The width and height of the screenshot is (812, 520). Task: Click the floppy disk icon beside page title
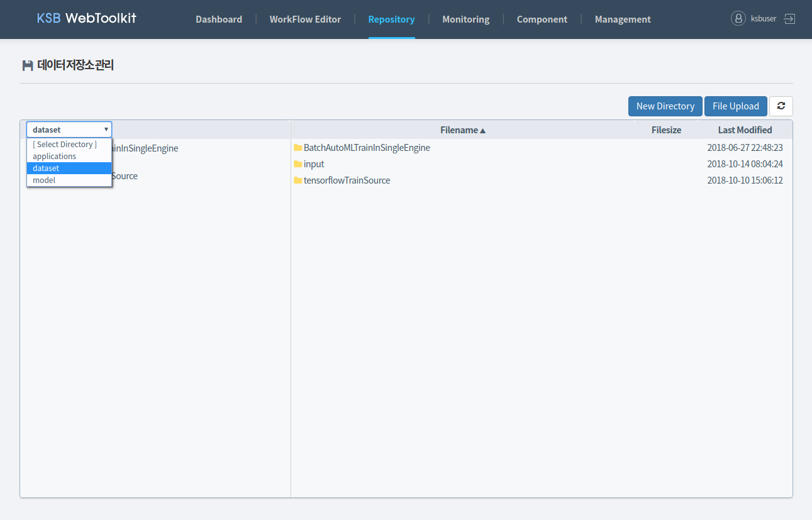pyautogui.click(x=28, y=65)
